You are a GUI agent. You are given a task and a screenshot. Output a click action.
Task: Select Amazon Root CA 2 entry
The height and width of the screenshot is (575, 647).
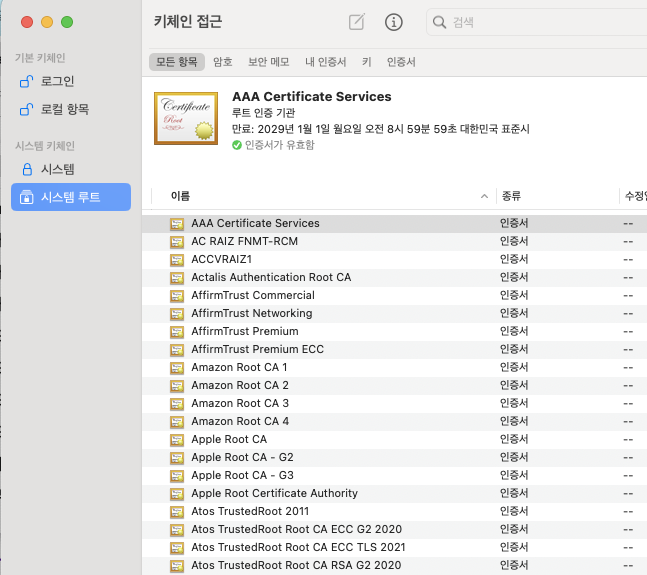[240, 385]
